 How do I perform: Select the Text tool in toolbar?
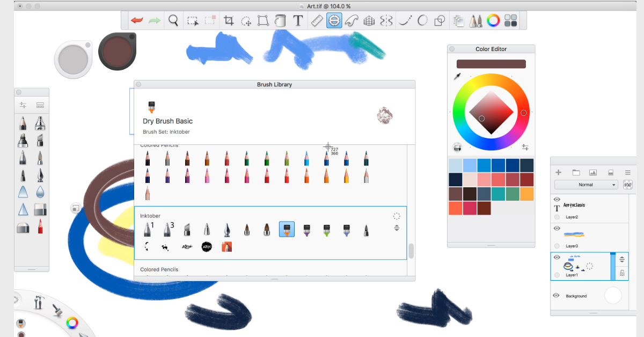point(298,21)
